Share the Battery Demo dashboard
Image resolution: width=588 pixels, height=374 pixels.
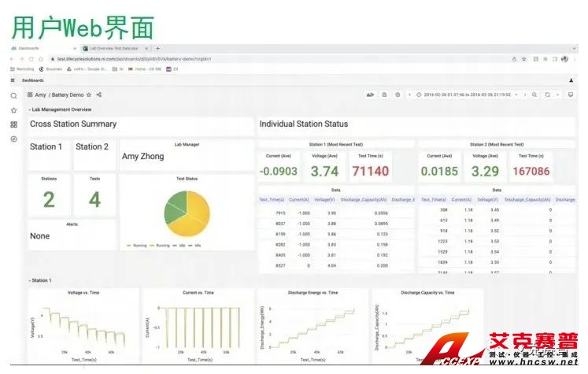[x=98, y=94]
